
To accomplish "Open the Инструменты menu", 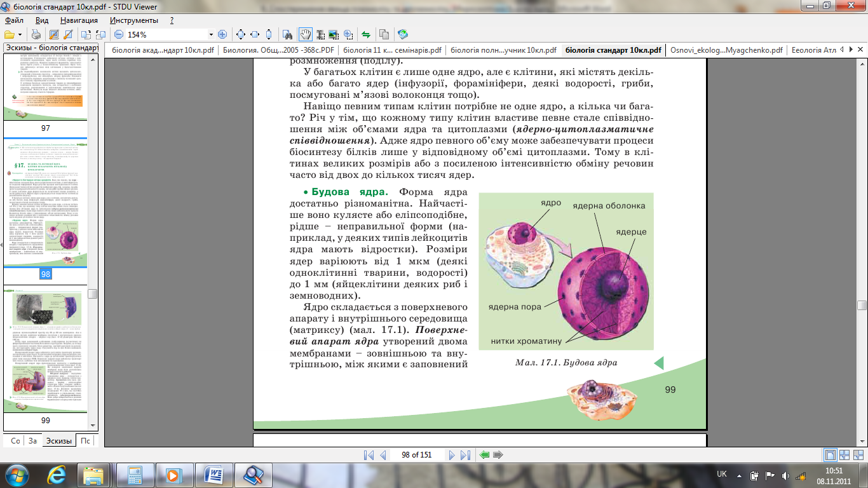I will 134,20.
